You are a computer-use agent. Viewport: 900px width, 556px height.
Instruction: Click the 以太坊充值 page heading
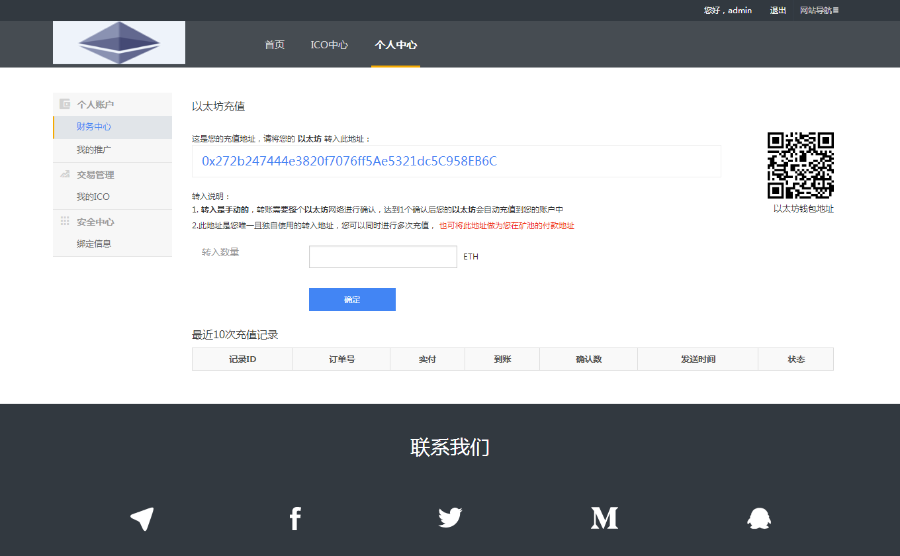point(218,106)
